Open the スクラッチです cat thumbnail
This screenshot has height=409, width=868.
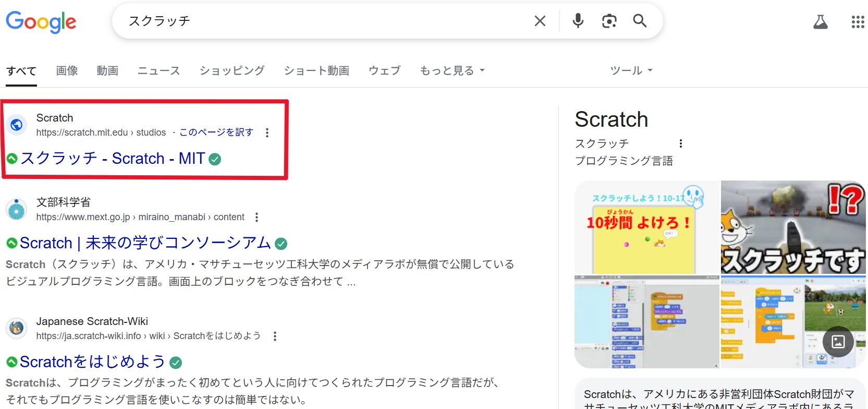coord(793,227)
